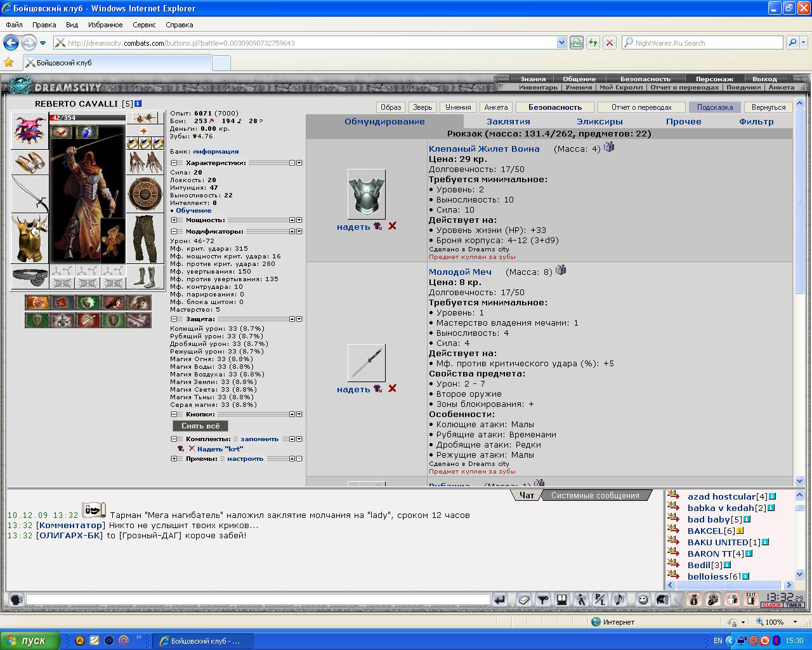812x650 pixels.
Task: Toggle the sound music-note icon
Action: pyautogui.click(x=619, y=599)
